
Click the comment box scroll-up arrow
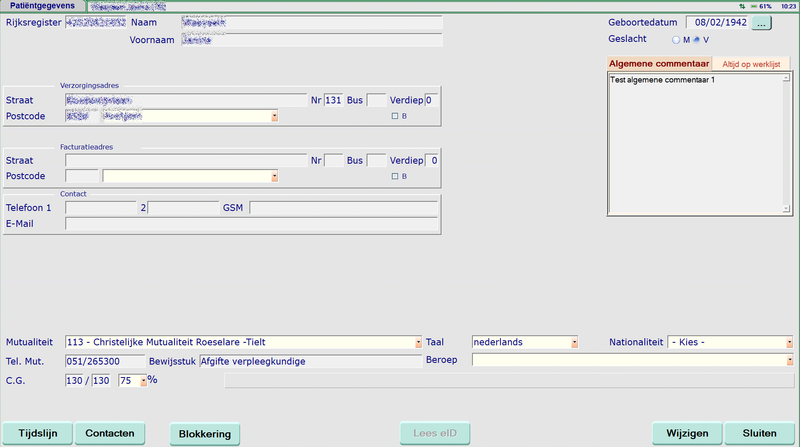point(786,80)
